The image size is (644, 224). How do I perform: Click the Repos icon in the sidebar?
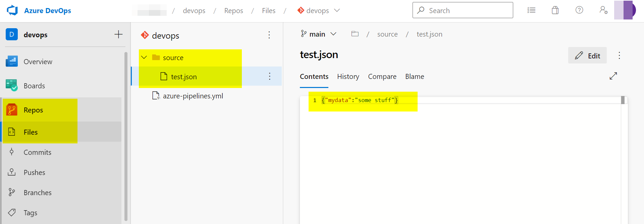point(12,110)
